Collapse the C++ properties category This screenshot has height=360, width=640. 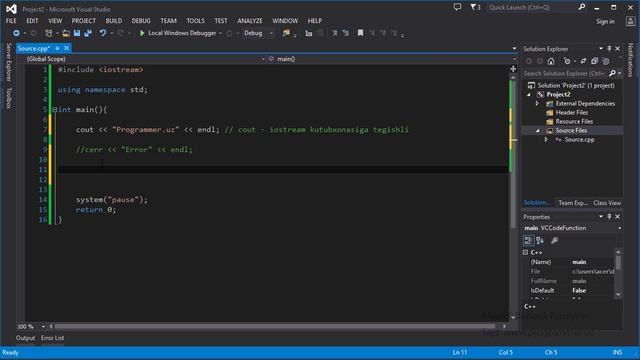(x=526, y=253)
